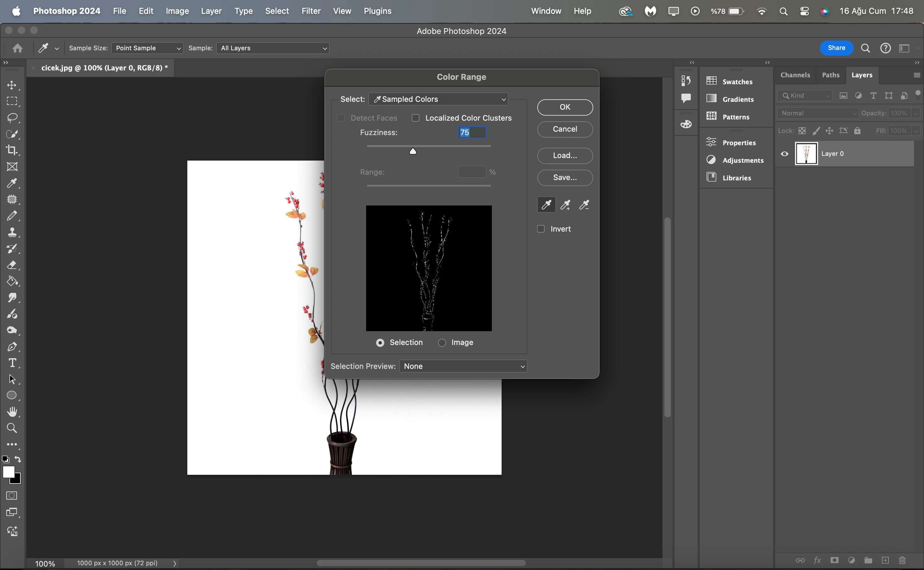Open the Filter menu
Image resolution: width=924 pixels, height=570 pixels.
click(x=311, y=11)
